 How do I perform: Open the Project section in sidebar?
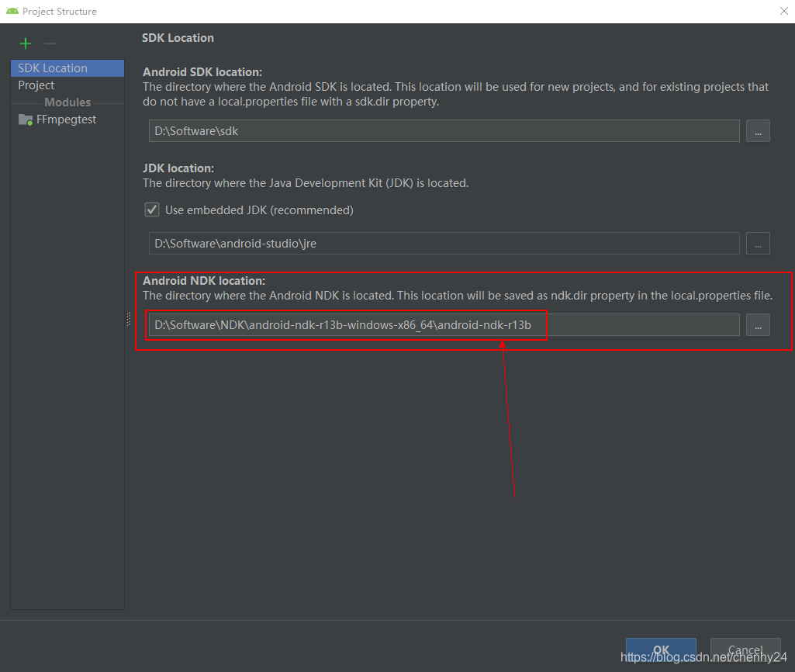pos(67,85)
